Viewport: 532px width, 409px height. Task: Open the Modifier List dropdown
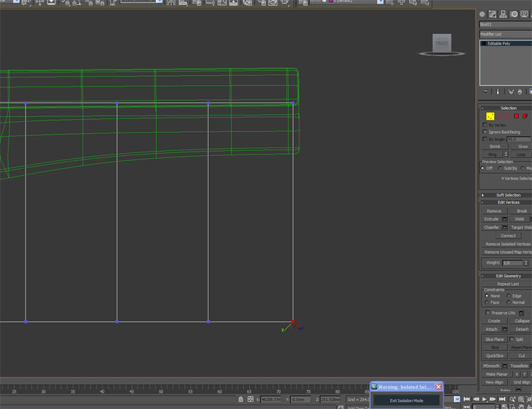(x=505, y=34)
